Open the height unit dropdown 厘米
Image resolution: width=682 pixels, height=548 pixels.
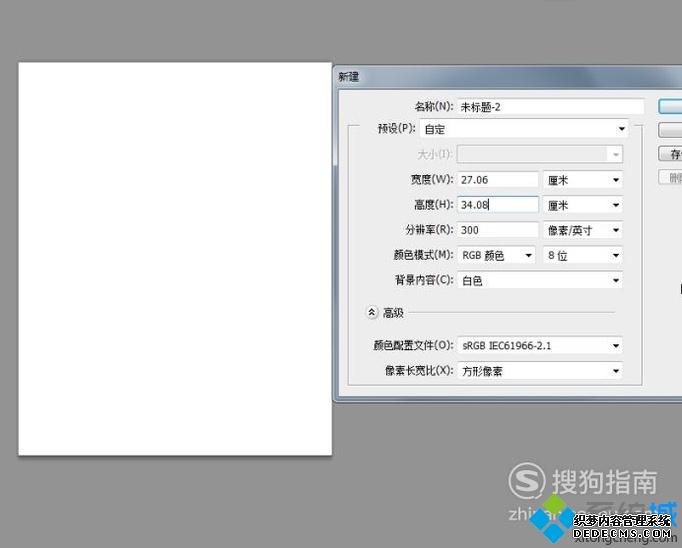tap(583, 205)
